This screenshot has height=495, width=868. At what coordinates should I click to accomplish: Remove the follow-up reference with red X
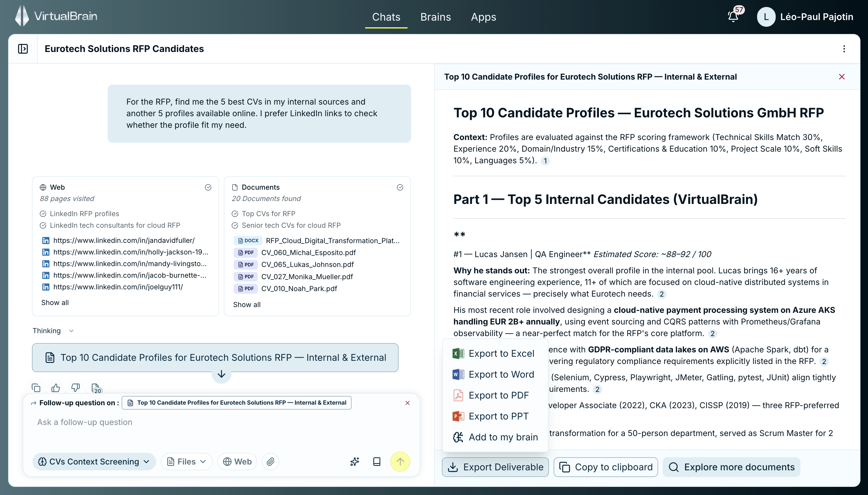[x=407, y=403]
